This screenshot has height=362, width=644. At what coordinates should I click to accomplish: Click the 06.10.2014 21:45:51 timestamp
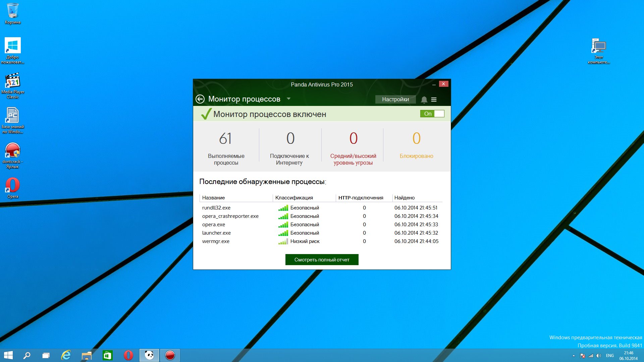(416, 208)
